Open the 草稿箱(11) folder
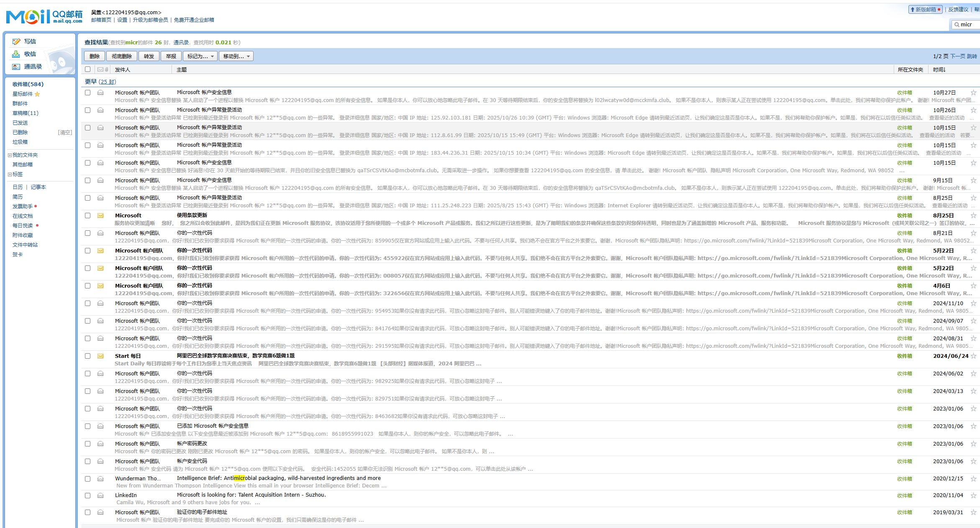 point(25,113)
